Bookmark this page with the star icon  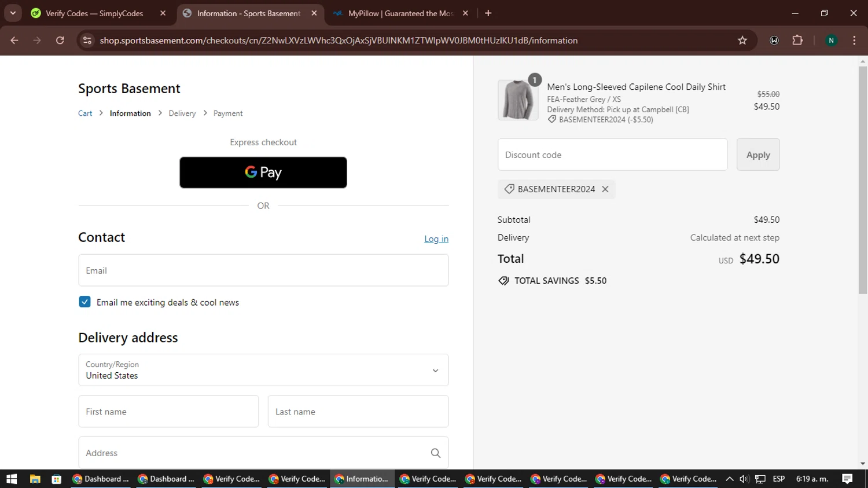[x=742, y=41]
